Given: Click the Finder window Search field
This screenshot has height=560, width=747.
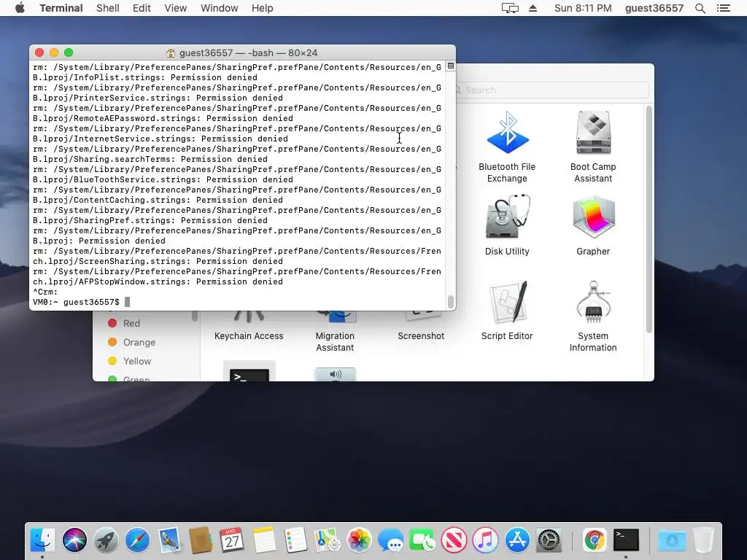Looking at the screenshot, I should (x=551, y=90).
